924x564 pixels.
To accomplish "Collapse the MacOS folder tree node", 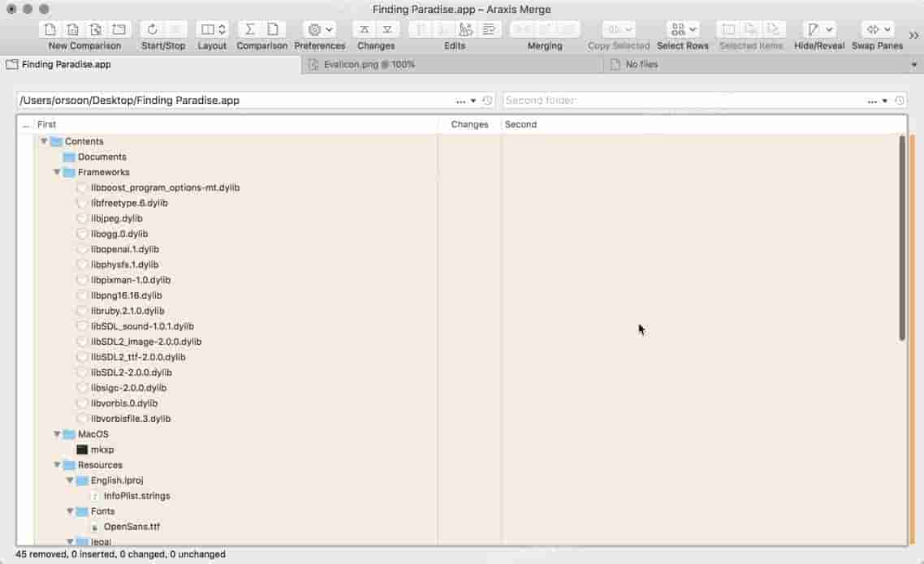I will pos(57,434).
